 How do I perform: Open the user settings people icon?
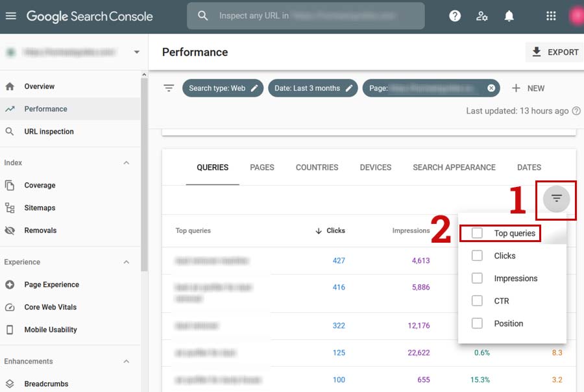(x=481, y=16)
